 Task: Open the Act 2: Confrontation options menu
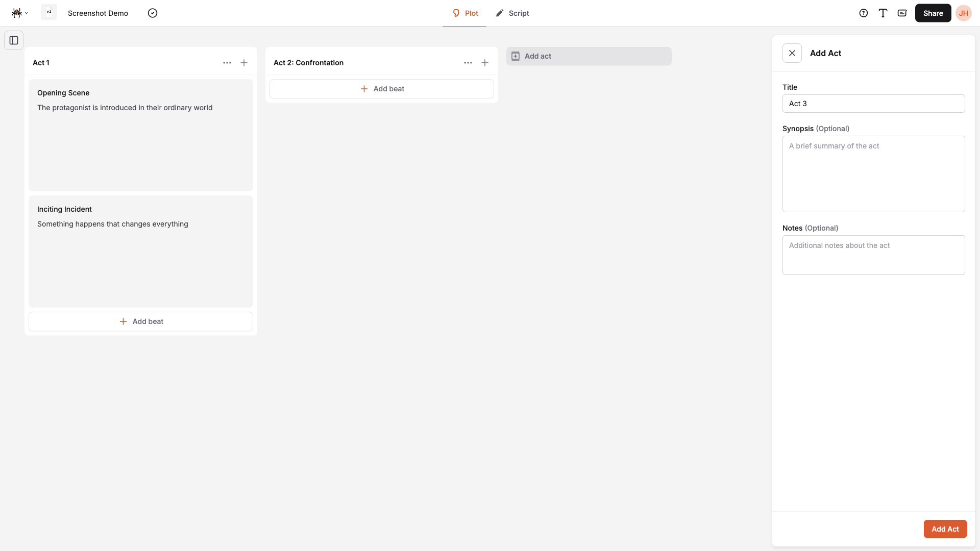468,63
